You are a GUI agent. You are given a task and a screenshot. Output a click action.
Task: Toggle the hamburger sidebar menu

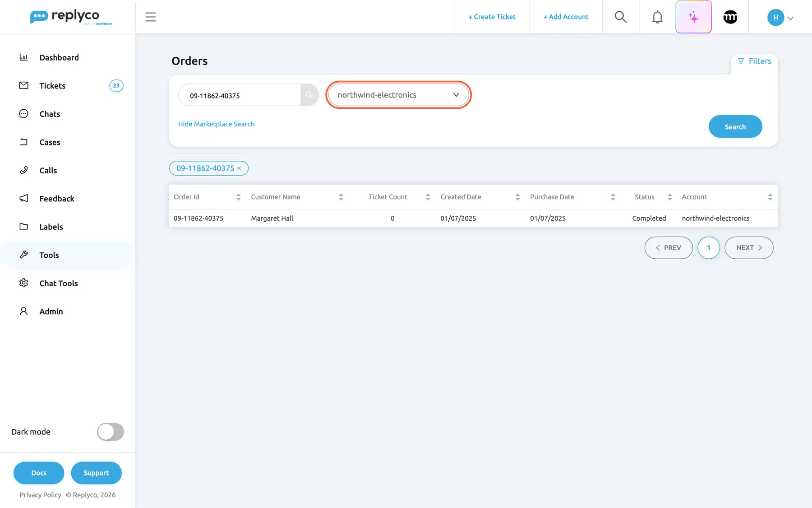(151, 17)
